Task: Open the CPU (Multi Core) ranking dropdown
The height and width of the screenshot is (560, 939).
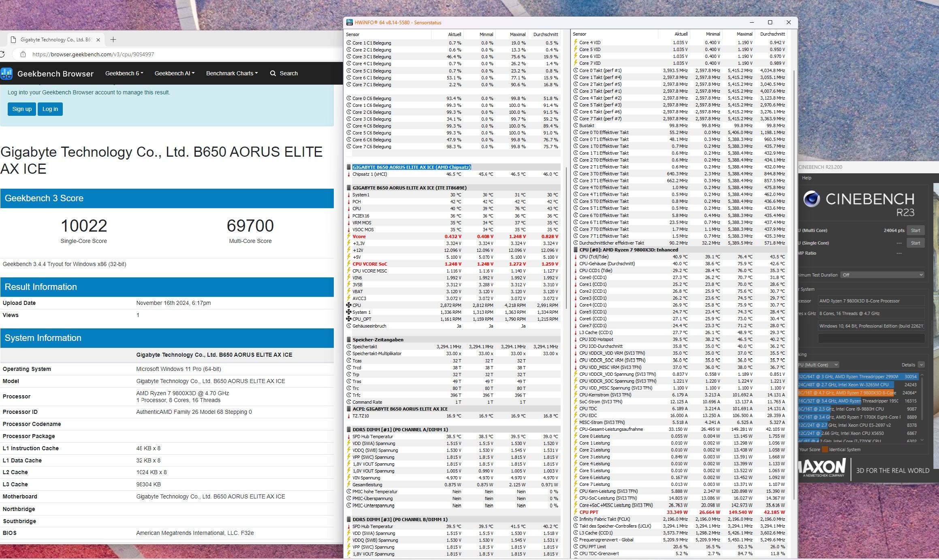Action: click(818, 365)
